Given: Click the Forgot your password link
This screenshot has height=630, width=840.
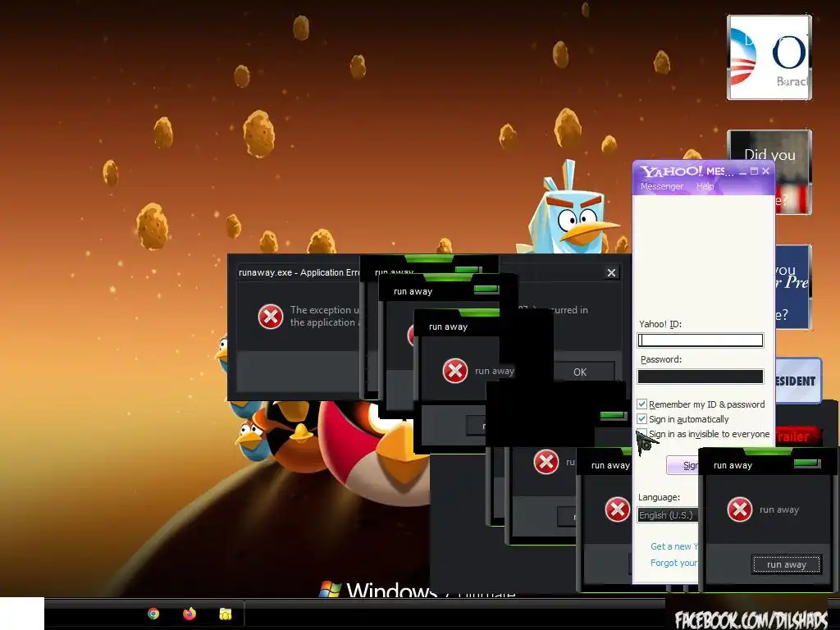Looking at the screenshot, I should [x=674, y=563].
